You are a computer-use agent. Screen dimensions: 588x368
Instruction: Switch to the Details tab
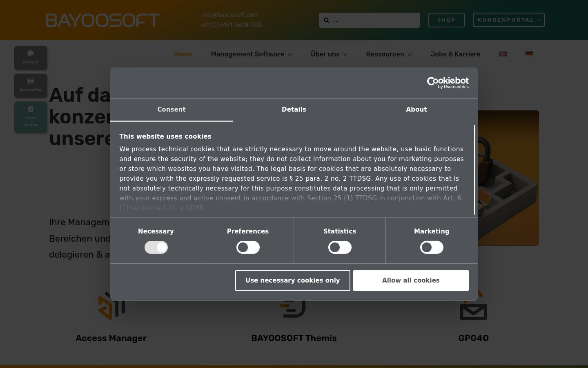(x=294, y=110)
